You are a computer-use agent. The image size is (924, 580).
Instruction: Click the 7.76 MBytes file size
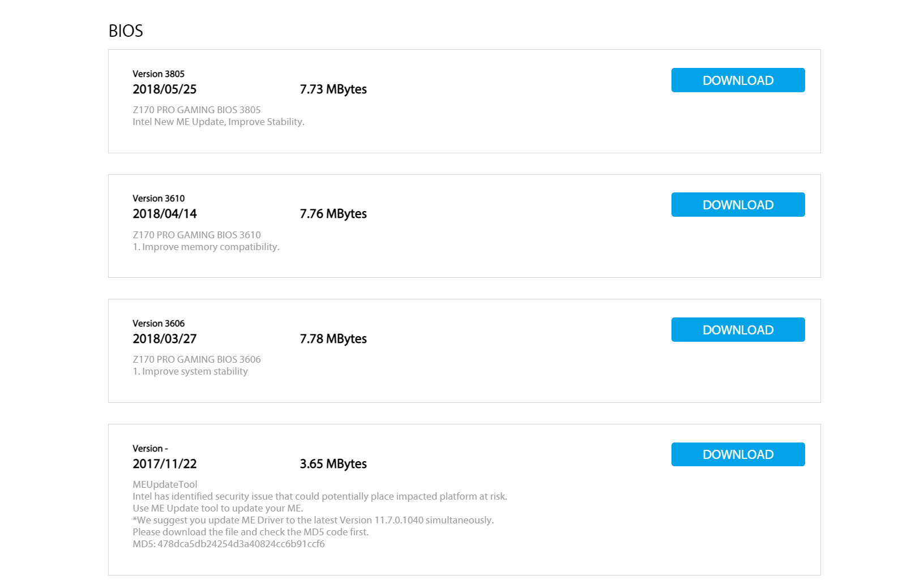click(x=333, y=214)
